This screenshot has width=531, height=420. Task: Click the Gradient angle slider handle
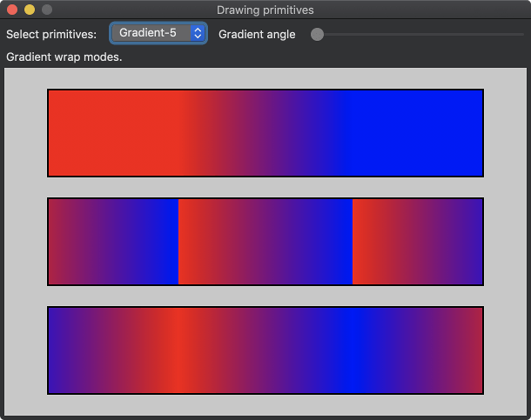point(318,34)
